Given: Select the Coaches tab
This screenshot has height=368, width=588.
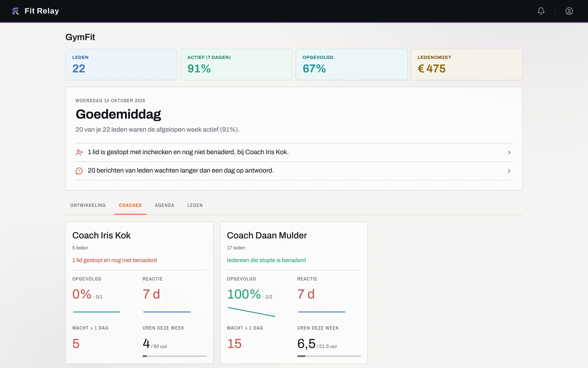Looking at the screenshot, I should click(x=130, y=205).
